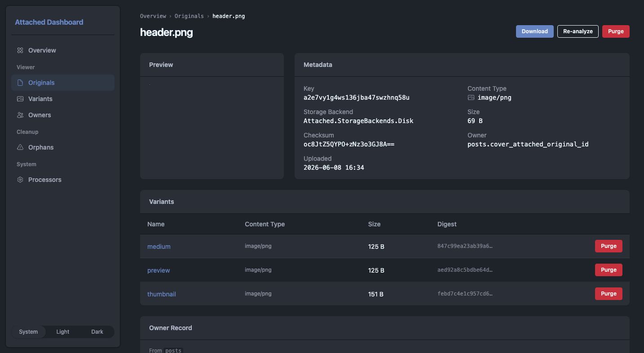
Task: Open the preview variant link
Action: 159,270
